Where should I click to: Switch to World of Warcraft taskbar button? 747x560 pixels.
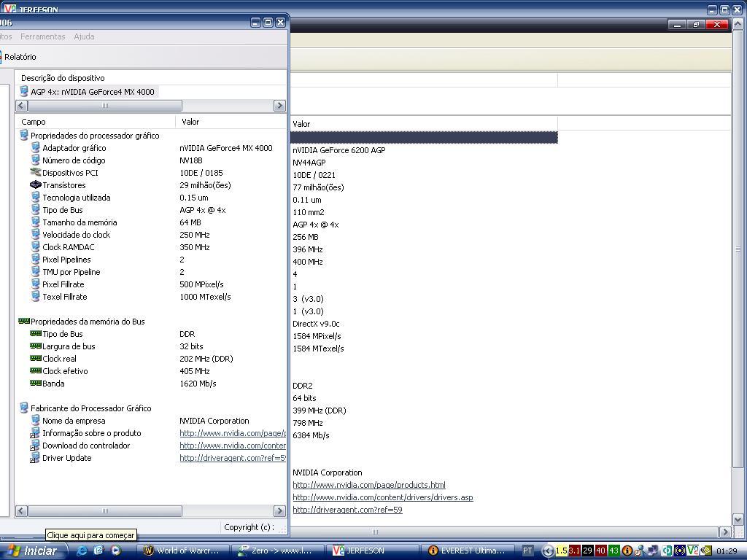pyautogui.click(x=182, y=551)
